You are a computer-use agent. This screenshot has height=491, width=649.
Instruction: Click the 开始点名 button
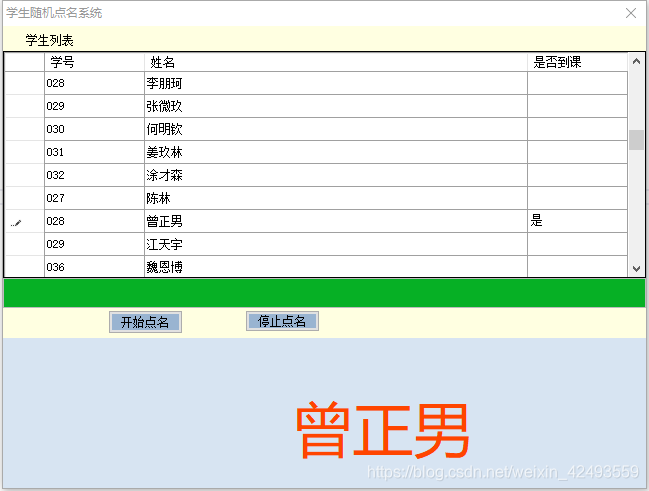[145, 322]
